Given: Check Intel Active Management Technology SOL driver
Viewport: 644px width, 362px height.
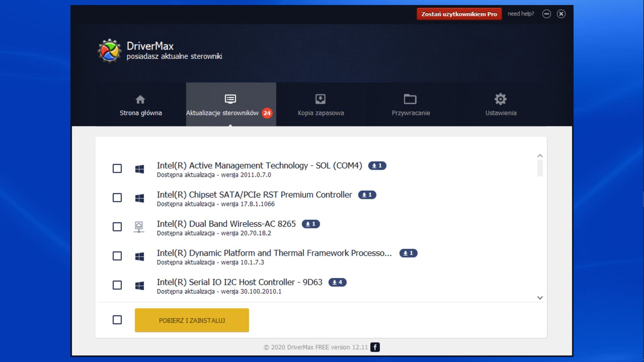Looking at the screenshot, I should click(117, 168).
